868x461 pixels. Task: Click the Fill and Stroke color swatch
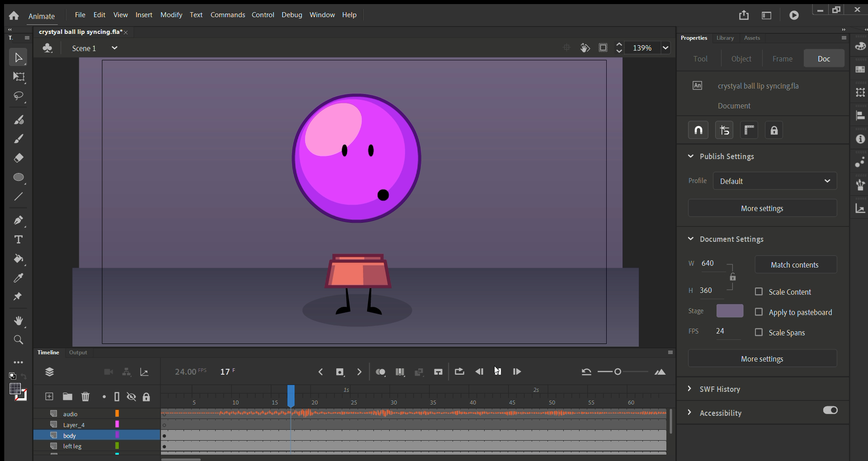(18, 392)
